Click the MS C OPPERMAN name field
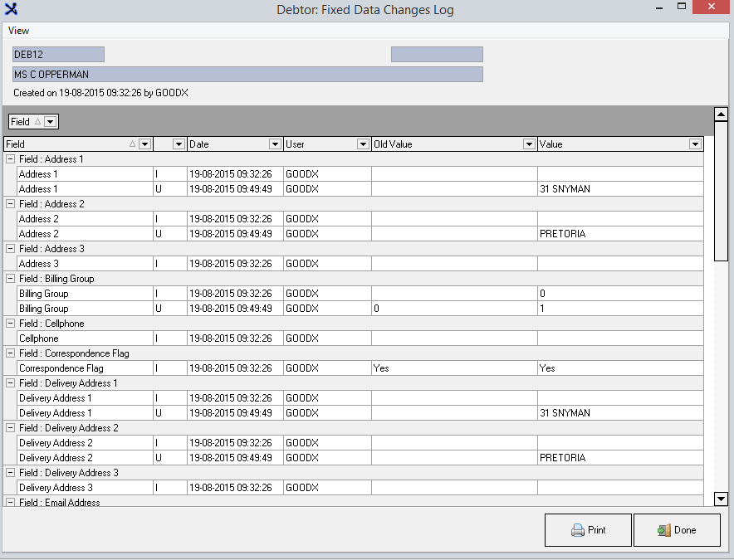Image resolution: width=734 pixels, height=560 pixels. [247, 75]
